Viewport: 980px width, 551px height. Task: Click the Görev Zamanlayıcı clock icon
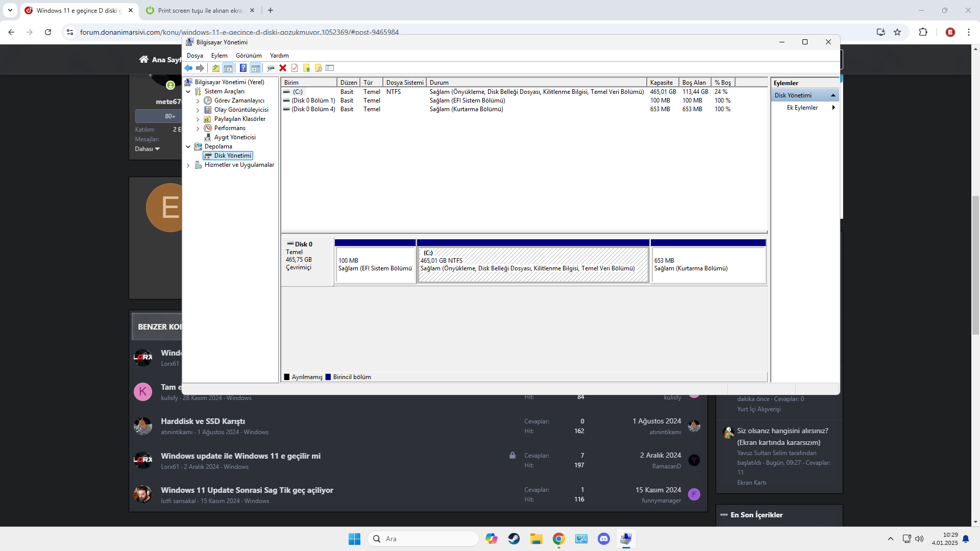pos(208,101)
